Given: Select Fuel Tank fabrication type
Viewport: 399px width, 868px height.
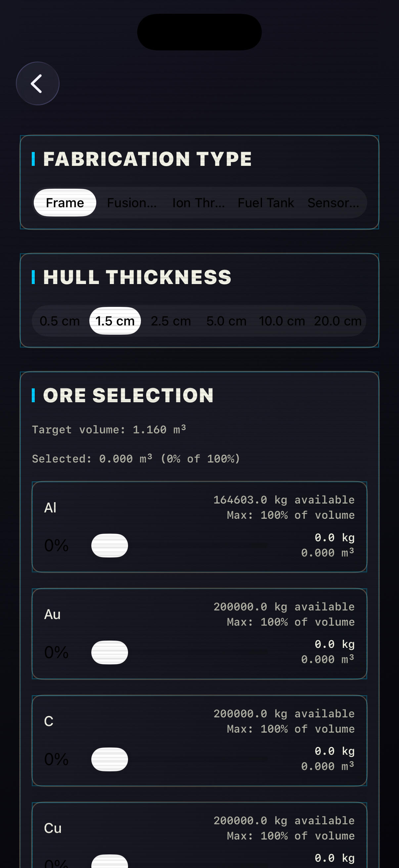Looking at the screenshot, I should click(266, 203).
